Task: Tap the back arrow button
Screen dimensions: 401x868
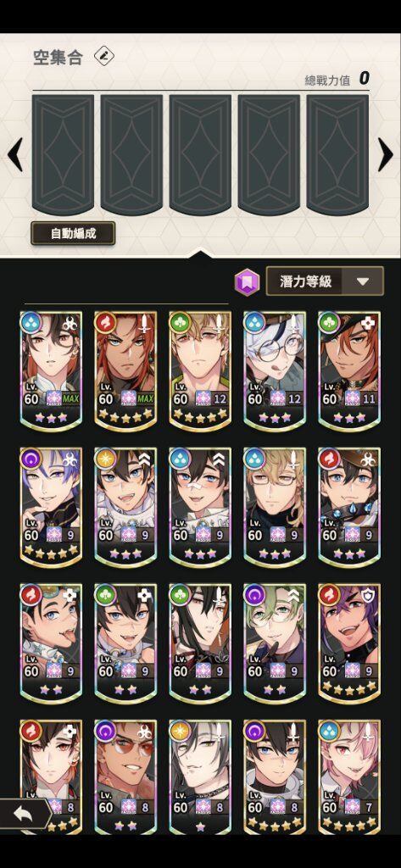Action: pyautogui.click(x=25, y=815)
